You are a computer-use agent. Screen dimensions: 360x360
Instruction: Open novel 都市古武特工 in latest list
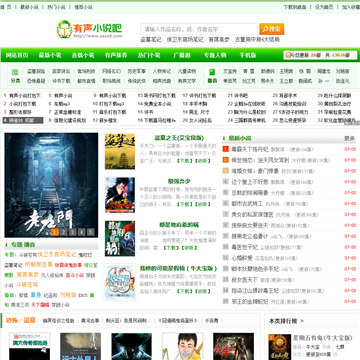(x=247, y=204)
